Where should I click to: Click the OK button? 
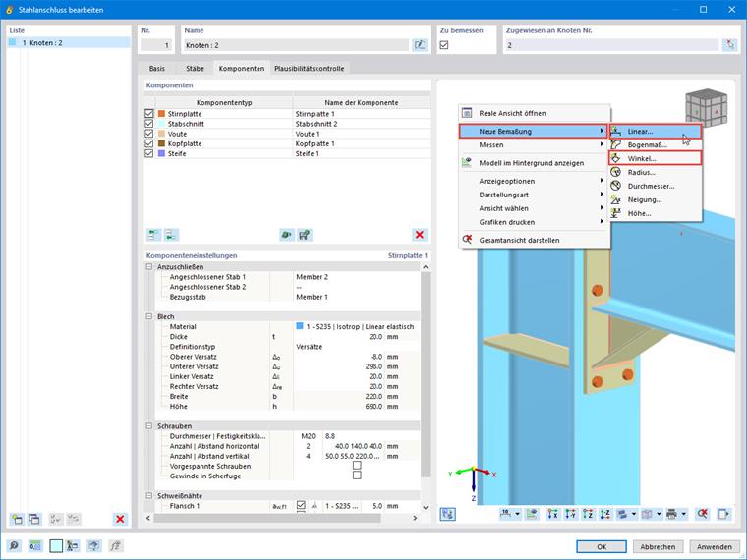602,546
